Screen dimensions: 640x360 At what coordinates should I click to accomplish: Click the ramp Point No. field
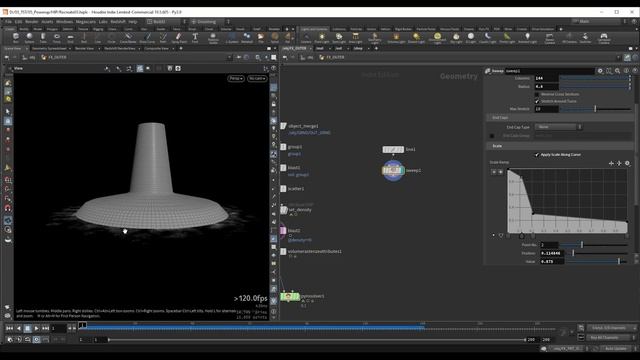pos(549,245)
